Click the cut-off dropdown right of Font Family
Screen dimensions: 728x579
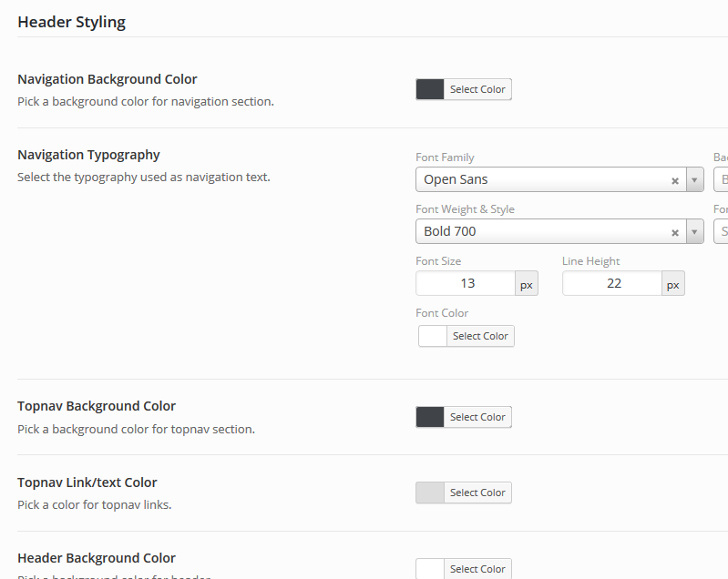pos(721,180)
